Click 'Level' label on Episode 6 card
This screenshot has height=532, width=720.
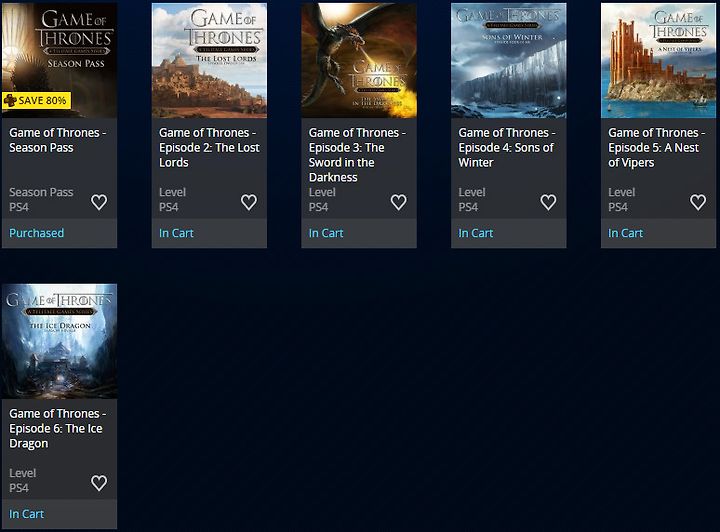pos(22,473)
